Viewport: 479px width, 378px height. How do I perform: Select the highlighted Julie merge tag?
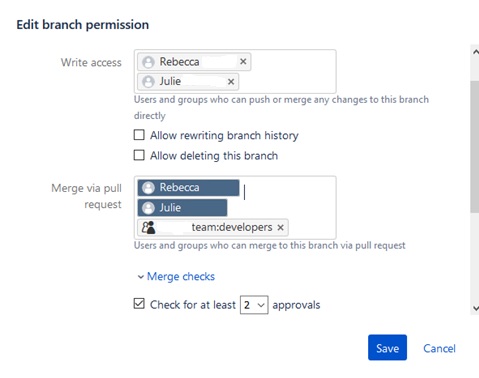tap(182, 208)
